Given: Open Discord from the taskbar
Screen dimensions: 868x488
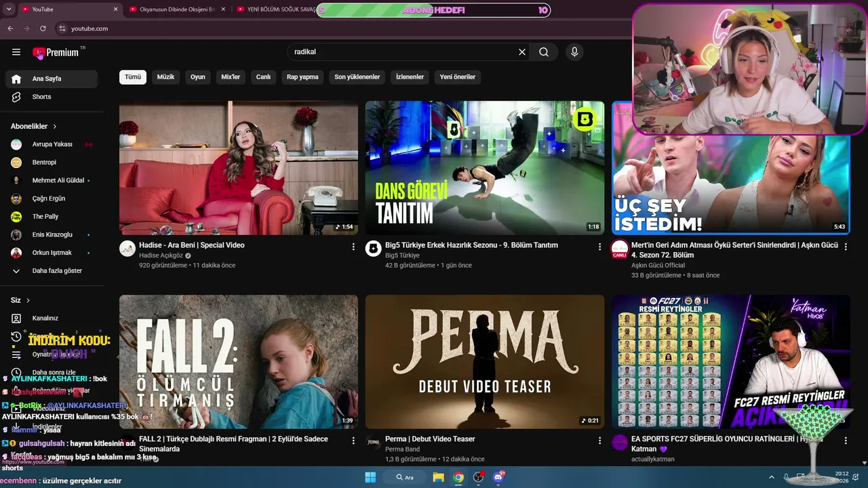Looking at the screenshot, I should click(499, 477).
